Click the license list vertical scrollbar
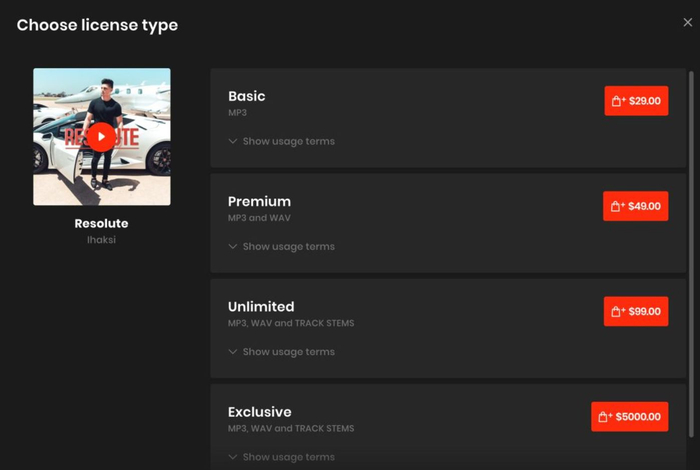 tap(691, 200)
